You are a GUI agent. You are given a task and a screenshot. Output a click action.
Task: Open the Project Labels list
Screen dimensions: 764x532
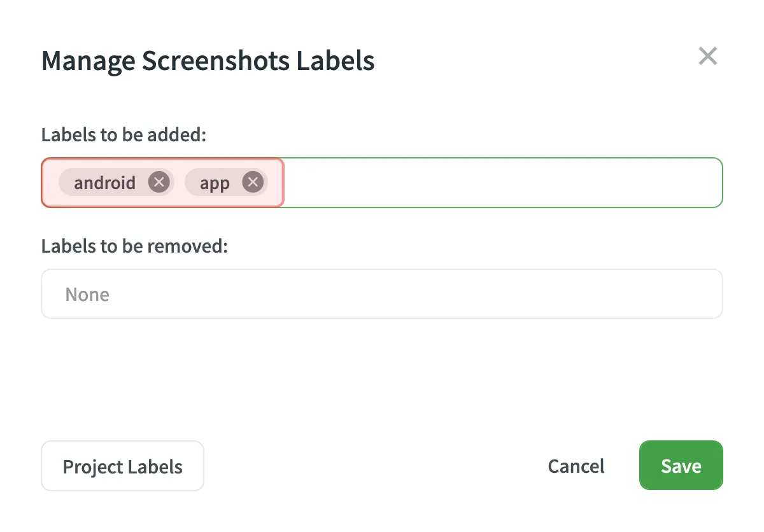point(122,466)
